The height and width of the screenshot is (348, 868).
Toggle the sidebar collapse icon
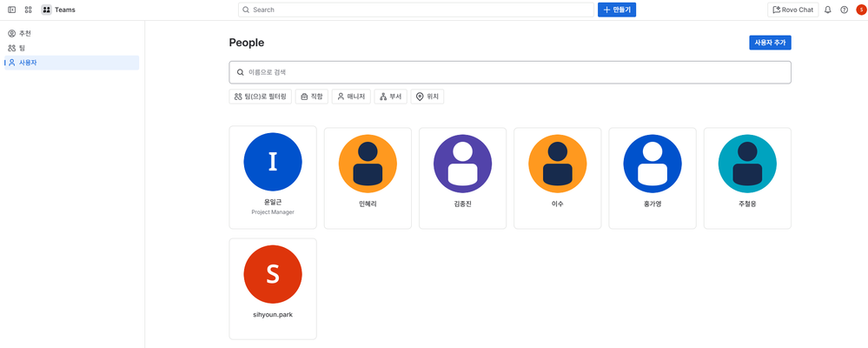[11, 10]
